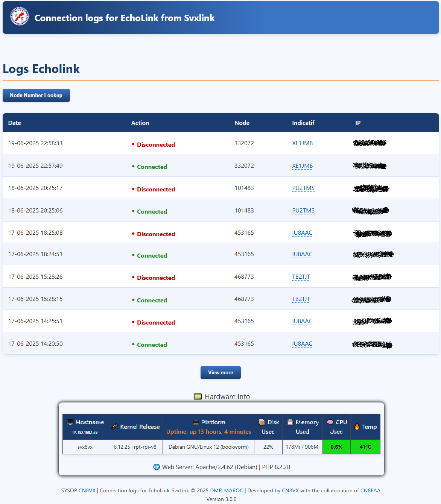The width and height of the screenshot is (441, 504).
Task: Click the hostname value svx8vx
Action: (85, 447)
